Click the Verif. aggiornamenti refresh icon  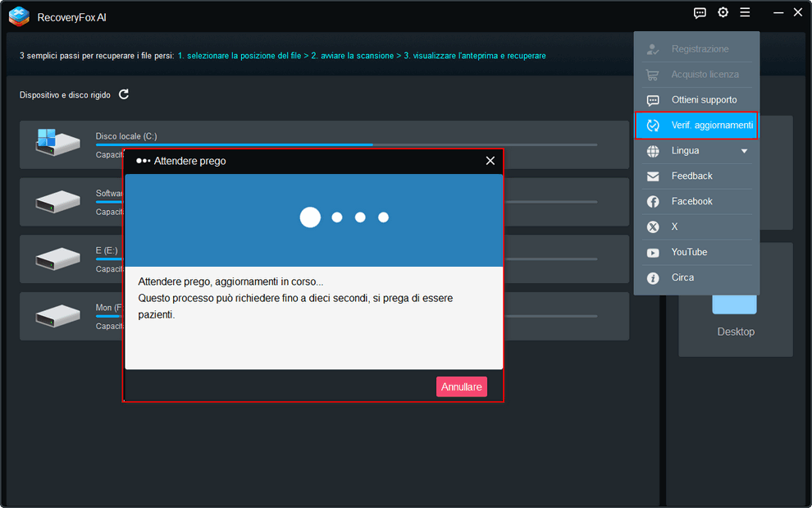[x=653, y=126]
